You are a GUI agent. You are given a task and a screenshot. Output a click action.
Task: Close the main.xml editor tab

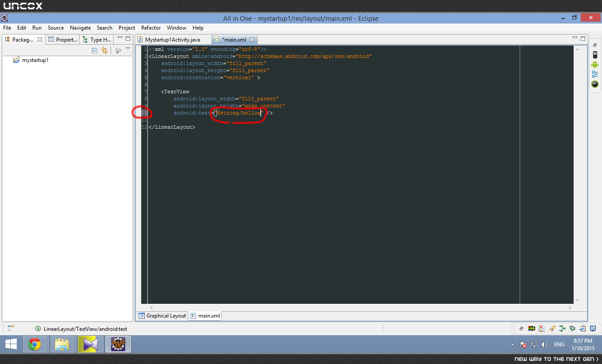tap(252, 39)
